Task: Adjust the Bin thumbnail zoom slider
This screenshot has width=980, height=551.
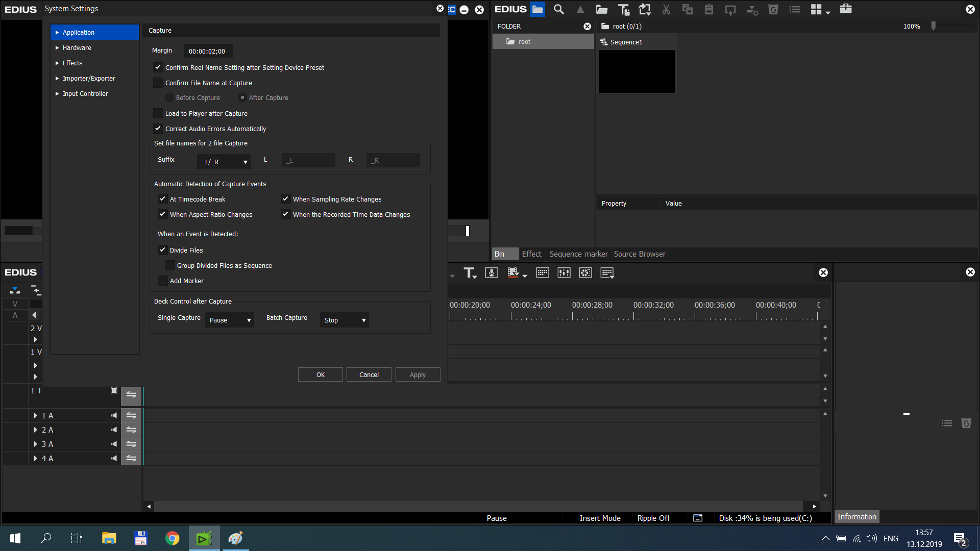Action: [x=934, y=26]
